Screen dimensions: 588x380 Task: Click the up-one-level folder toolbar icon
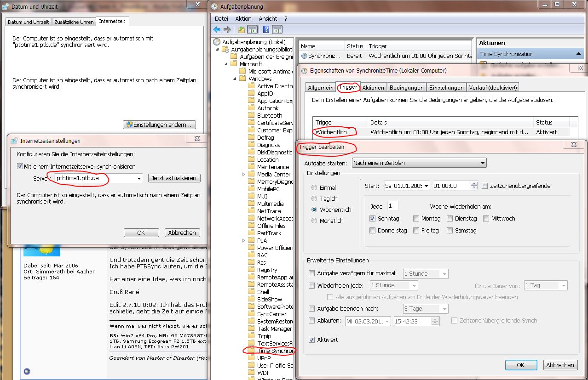242,30
